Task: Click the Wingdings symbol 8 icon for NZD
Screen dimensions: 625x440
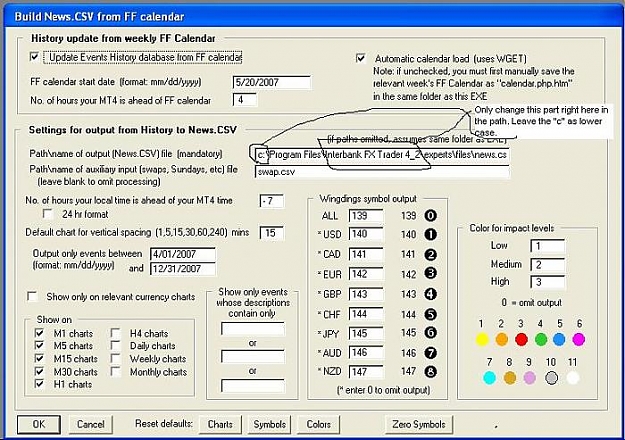Action: 430,371
